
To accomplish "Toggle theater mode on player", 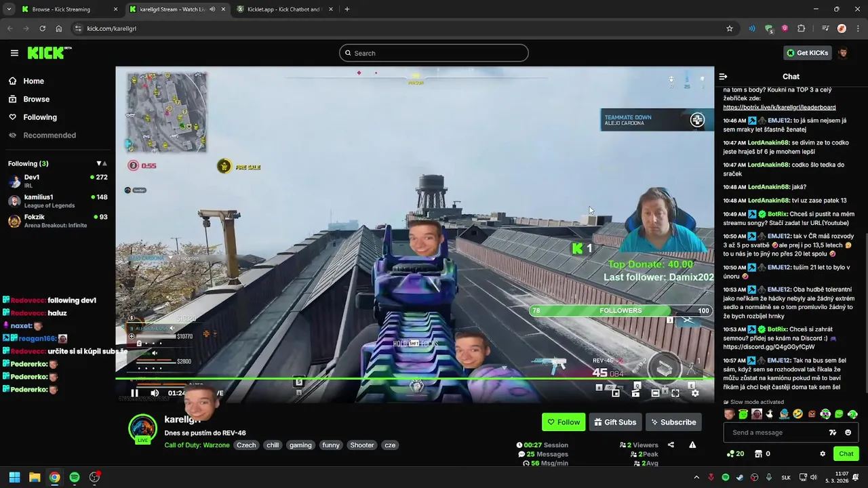I will (x=655, y=393).
